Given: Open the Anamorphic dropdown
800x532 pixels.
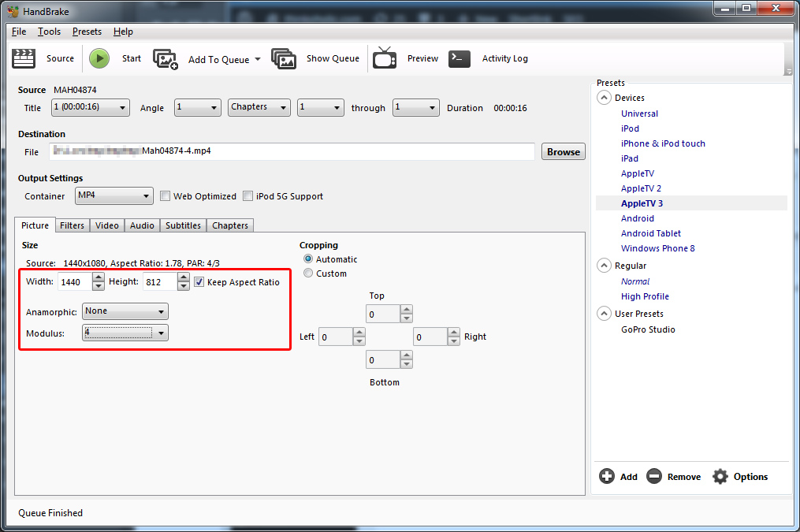Looking at the screenshot, I should pos(125,311).
